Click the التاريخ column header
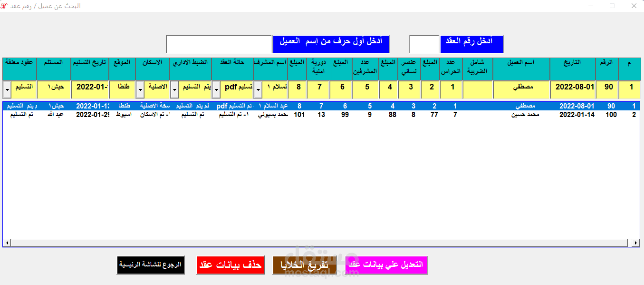The width and height of the screenshot is (644, 285). click(x=573, y=69)
